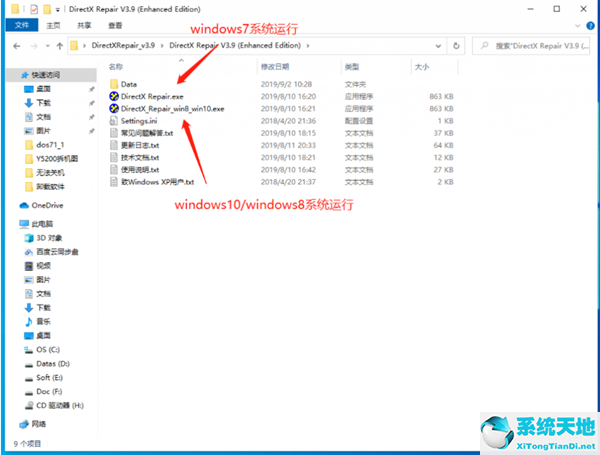
Task: Open the Y5200拆机图 folder in sidebar
Action: [57, 158]
